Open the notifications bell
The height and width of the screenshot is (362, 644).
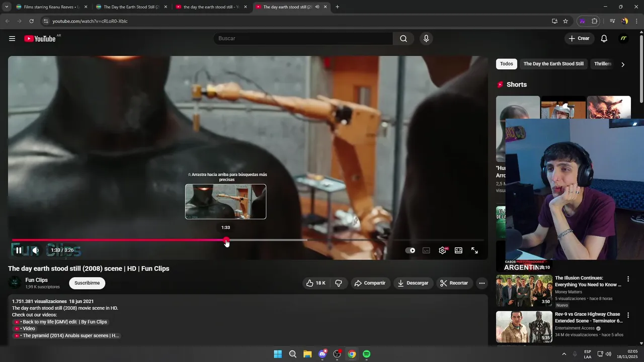tap(604, 39)
